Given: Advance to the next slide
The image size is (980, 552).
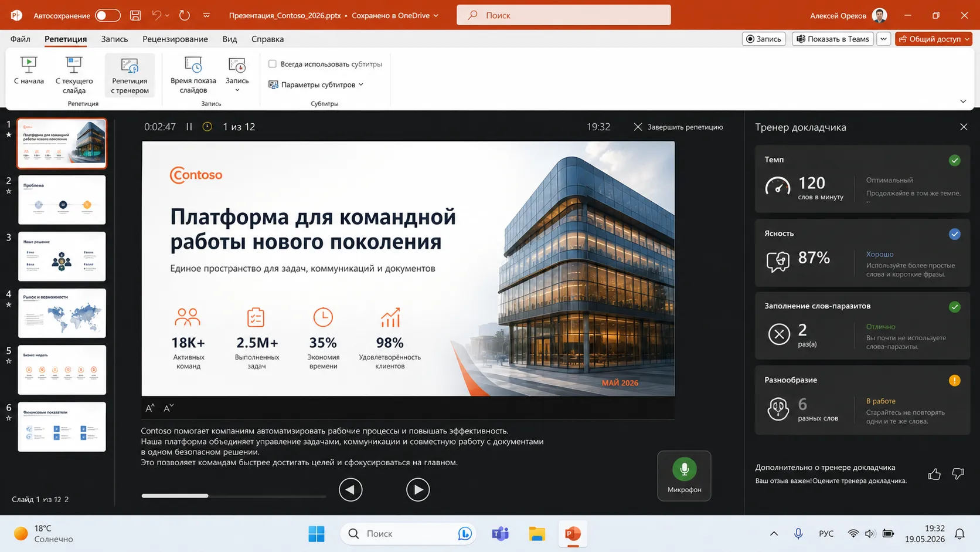Looking at the screenshot, I should (418, 489).
